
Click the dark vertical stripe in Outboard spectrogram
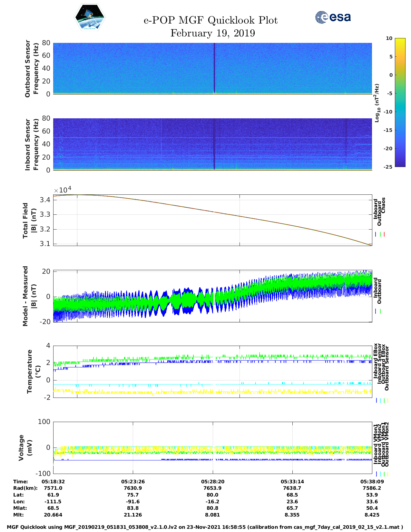coord(214,68)
